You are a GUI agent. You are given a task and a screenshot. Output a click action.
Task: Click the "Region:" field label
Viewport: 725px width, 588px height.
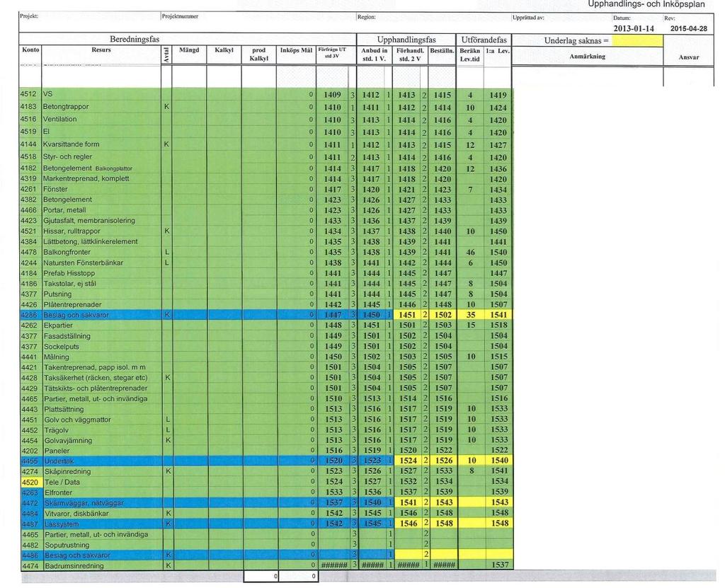click(366, 17)
